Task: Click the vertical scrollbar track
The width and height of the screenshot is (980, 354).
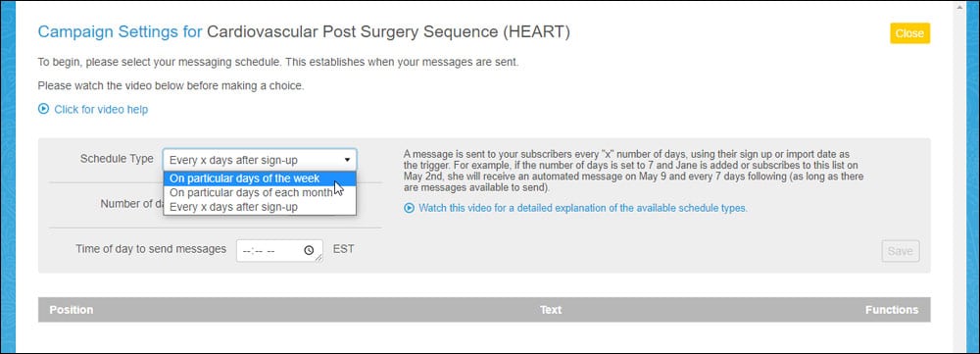Action: (x=960, y=181)
